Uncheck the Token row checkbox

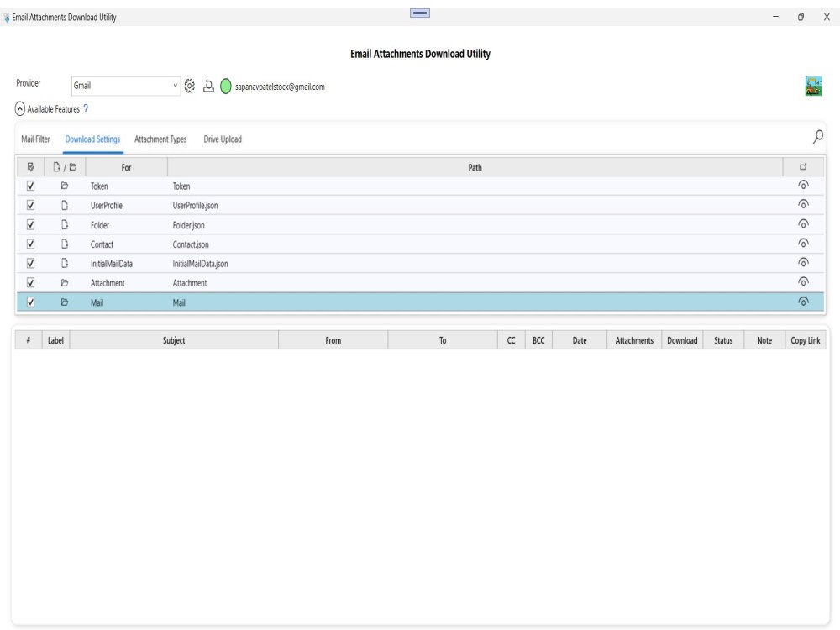coord(30,186)
